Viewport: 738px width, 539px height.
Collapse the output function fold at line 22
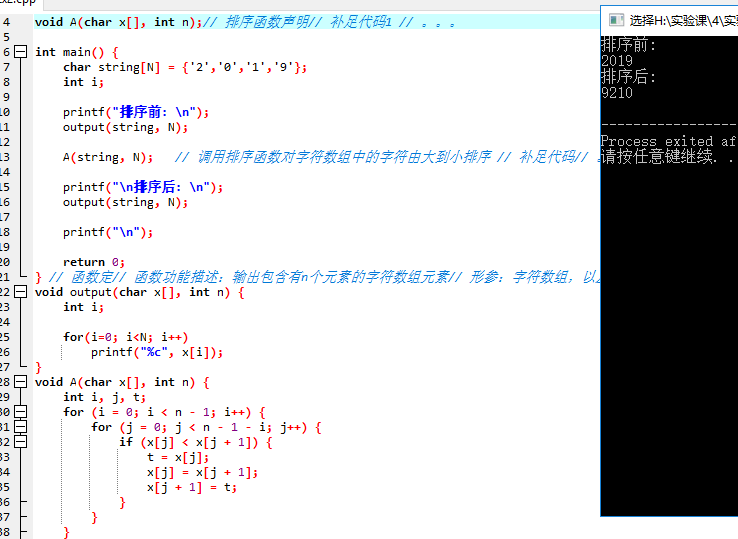(x=21, y=292)
